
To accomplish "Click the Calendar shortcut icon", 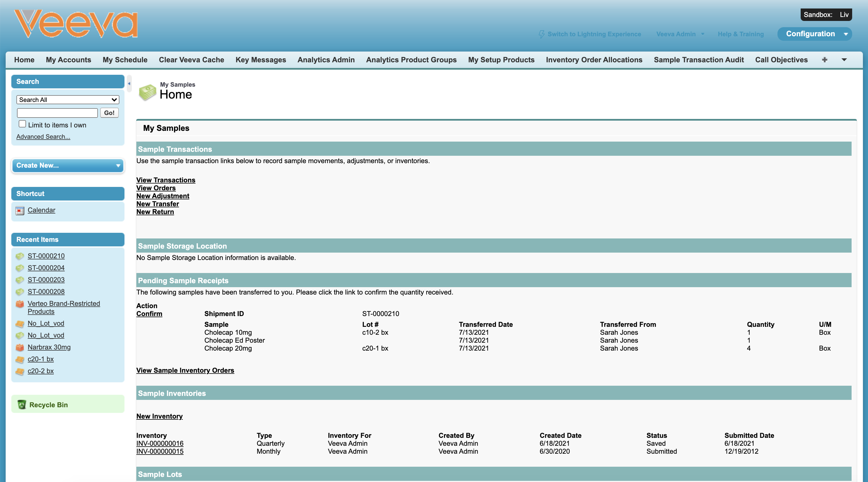I will click(20, 210).
